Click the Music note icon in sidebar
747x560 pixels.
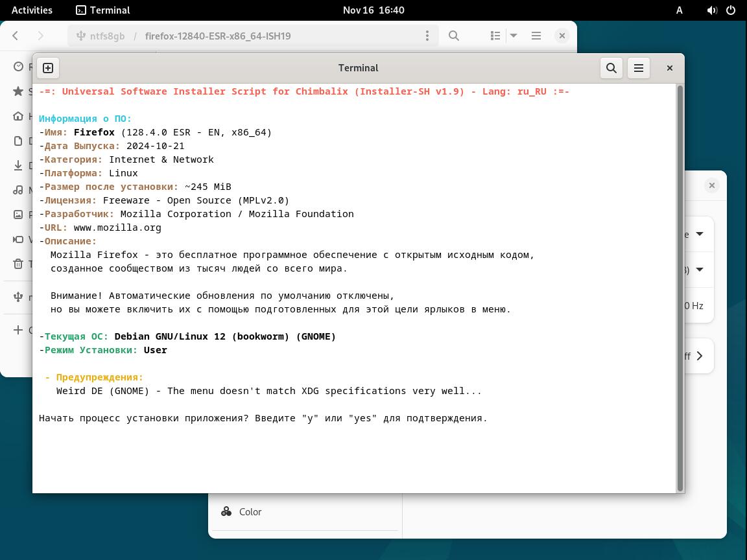(x=18, y=190)
